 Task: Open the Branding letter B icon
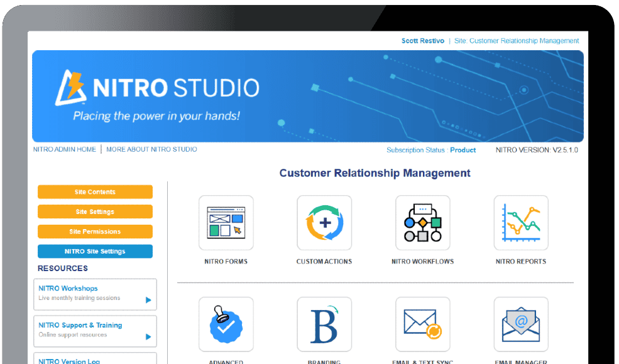click(x=324, y=324)
